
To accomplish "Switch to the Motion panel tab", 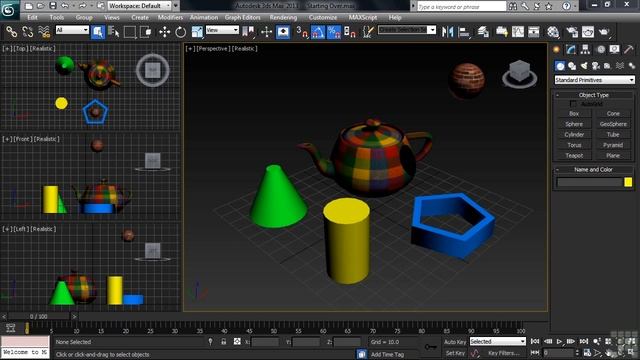I will point(600,50).
